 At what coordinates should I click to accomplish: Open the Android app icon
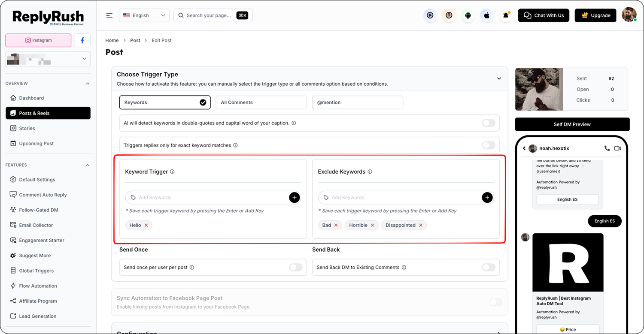coord(468,15)
